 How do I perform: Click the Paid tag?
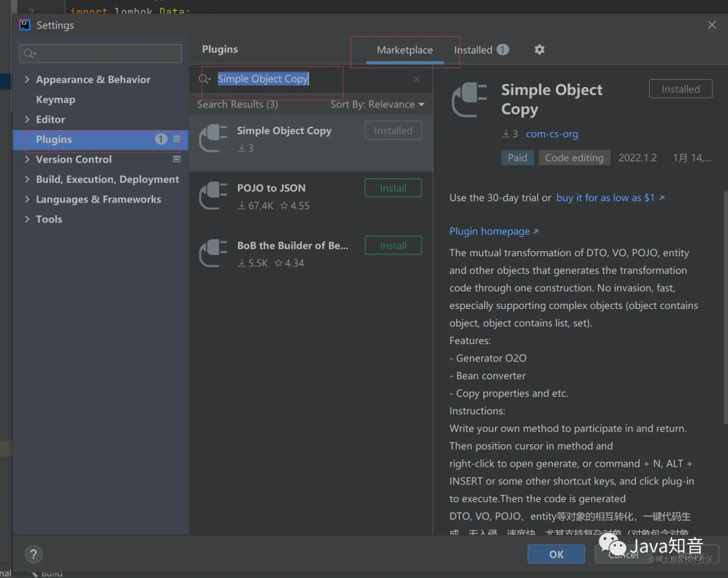coord(517,158)
